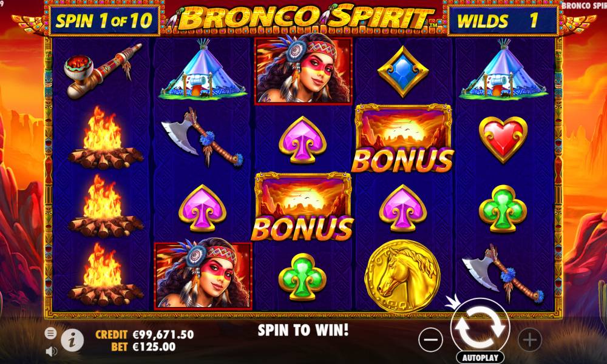607x364 pixels.
Task: Mute the sound with the speaker icon
Action: [51, 351]
